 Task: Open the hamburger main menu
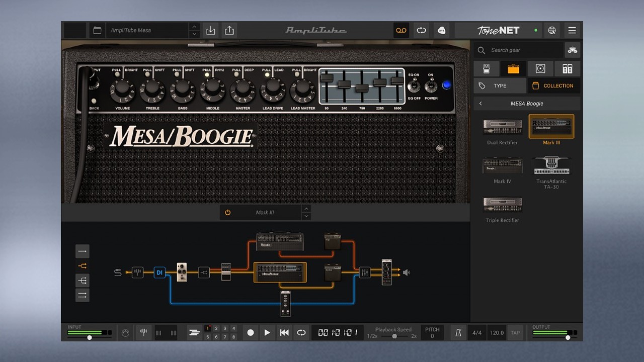(572, 30)
